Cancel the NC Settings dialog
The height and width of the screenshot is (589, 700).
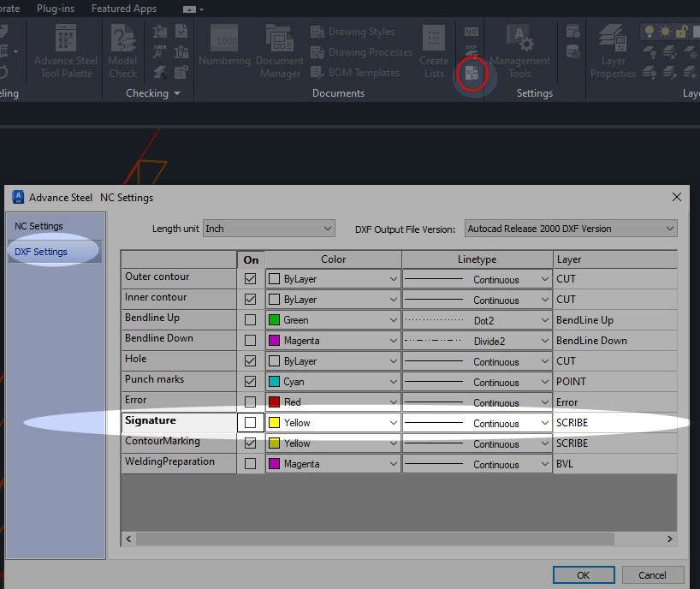[x=652, y=574]
